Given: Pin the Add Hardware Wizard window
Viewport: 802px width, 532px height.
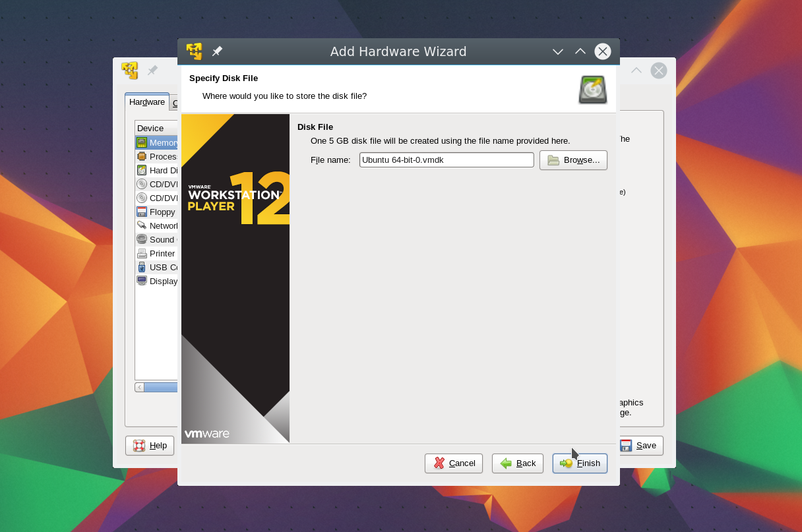Looking at the screenshot, I should click(x=217, y=51).
